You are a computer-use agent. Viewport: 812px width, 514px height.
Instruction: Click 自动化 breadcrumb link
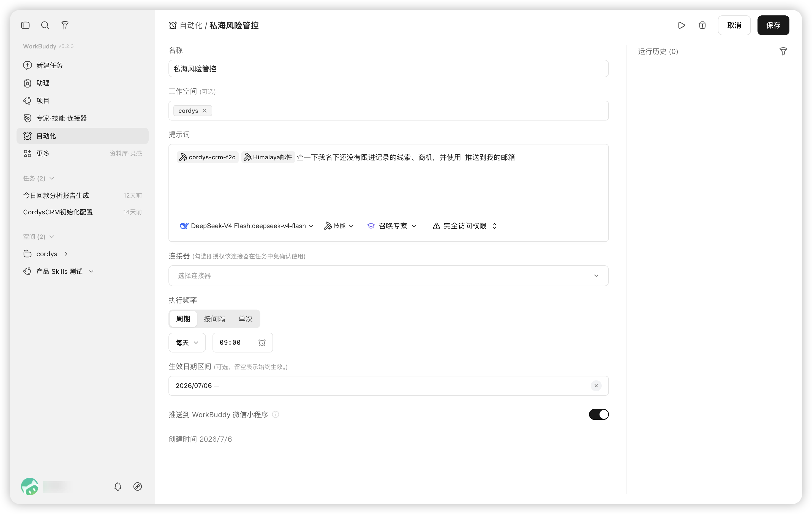[x=191, y=25]
